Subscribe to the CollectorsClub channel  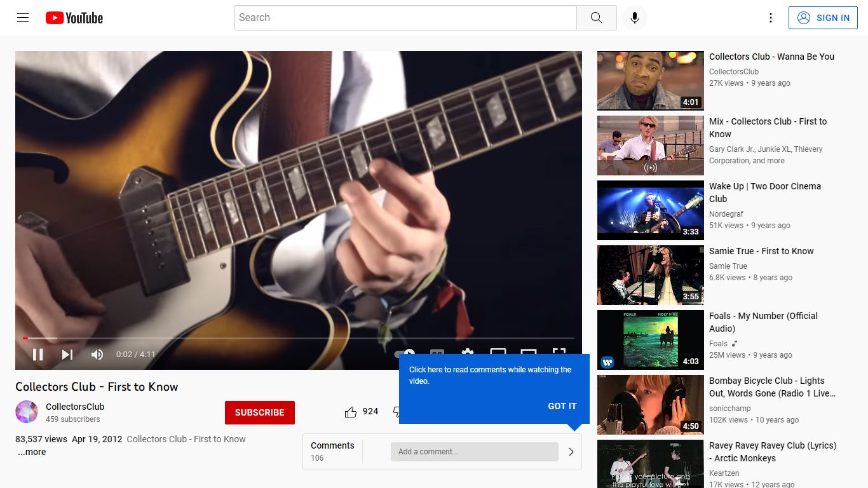[x=260, y=412]
